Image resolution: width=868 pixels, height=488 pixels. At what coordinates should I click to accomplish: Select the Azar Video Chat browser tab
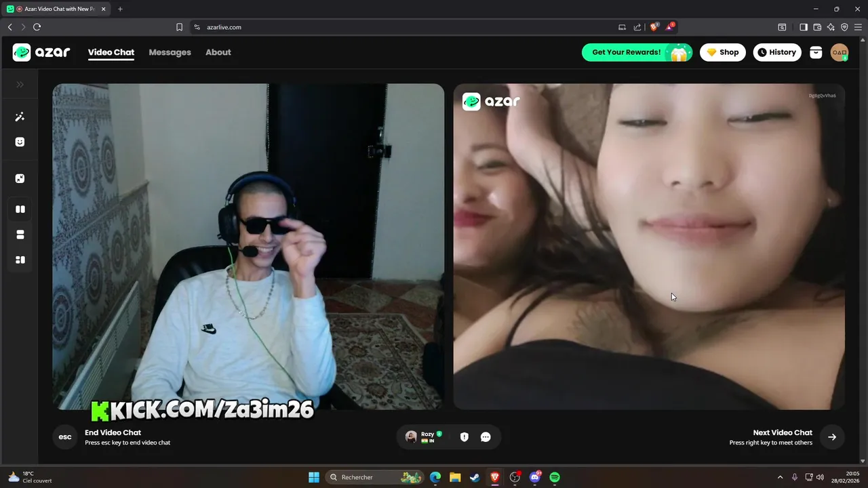[57, 9]
